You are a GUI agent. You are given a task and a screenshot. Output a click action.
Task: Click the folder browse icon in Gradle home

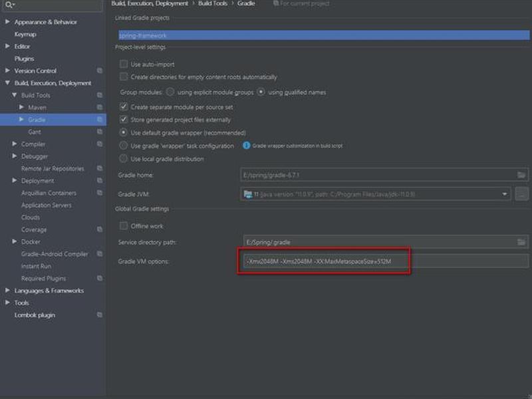521,175
